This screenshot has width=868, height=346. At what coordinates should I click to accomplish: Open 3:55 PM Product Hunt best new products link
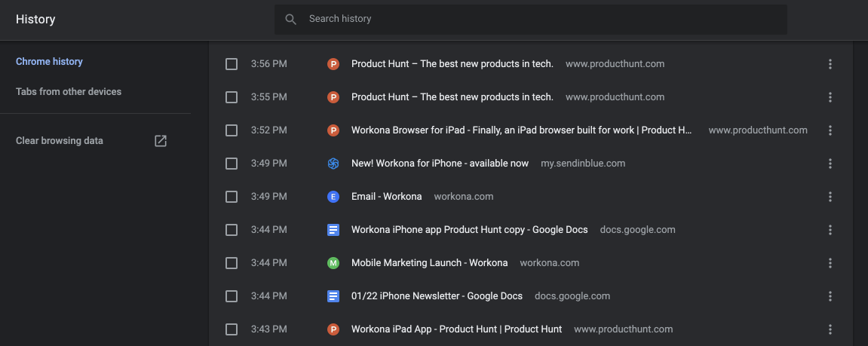(452, 97)
